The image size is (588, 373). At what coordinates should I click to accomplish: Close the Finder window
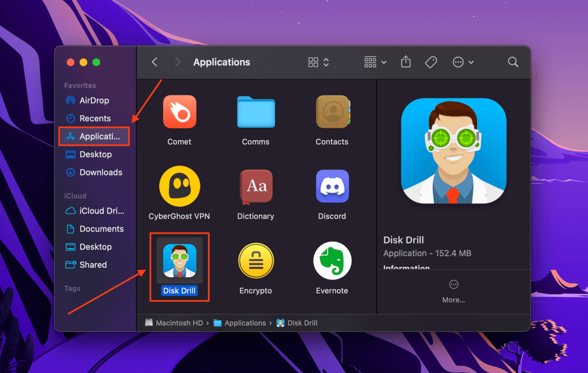[71, 62]
